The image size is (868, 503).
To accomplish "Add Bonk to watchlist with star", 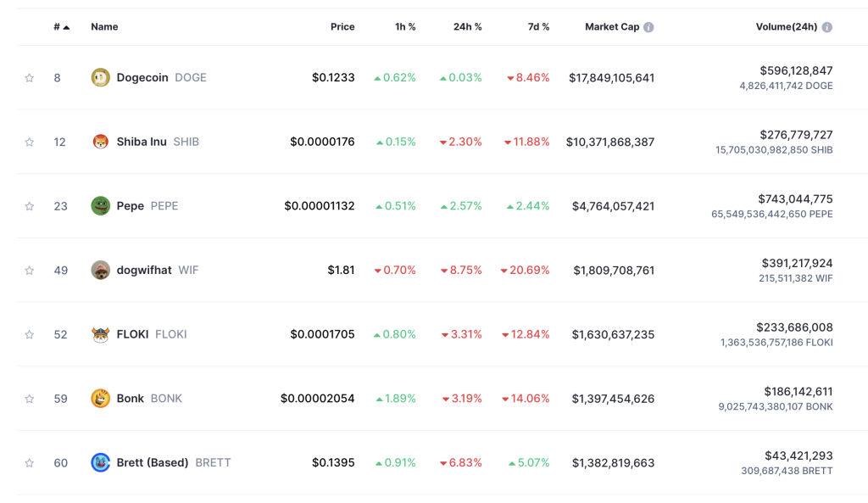I will pos(30,400).
